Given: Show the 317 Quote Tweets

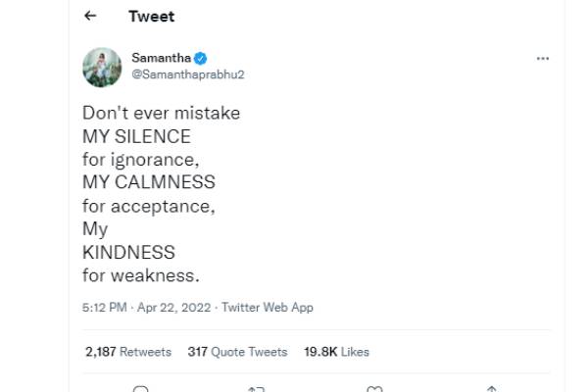Looking at the screenshot, I should (237, 352).
